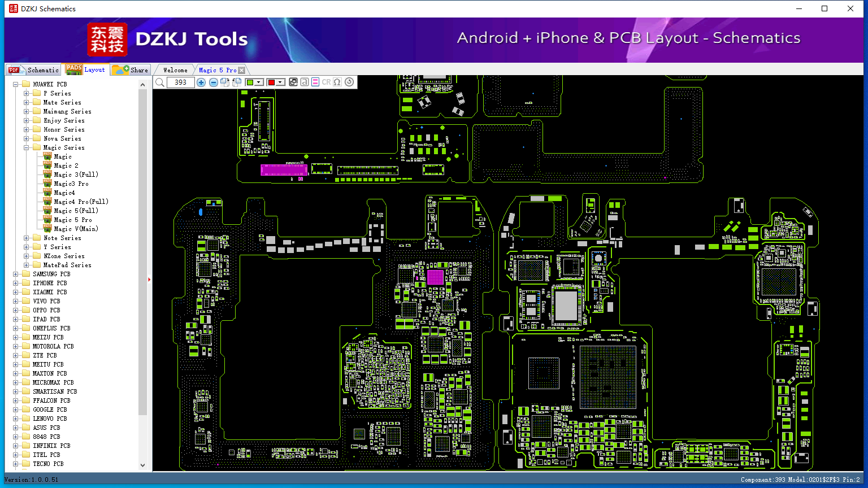Open the red color dropdown arrow
Viewport: 868px width, 488px height.
[x=280, y=82]
